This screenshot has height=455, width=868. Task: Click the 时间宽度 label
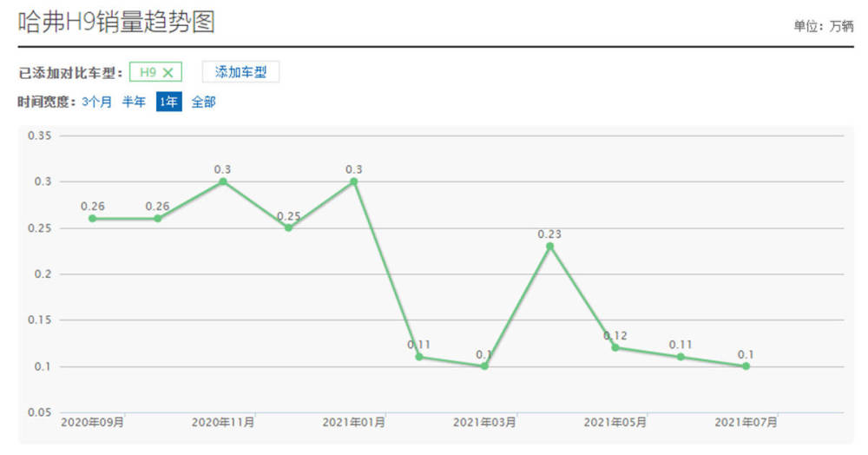(x=47, y=102)
